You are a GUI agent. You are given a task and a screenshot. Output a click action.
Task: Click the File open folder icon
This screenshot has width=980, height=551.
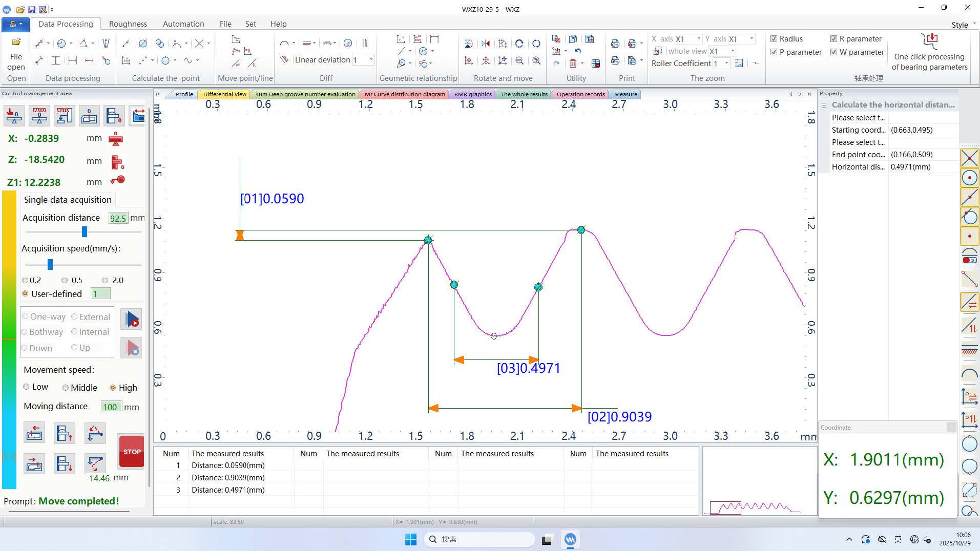16,42
